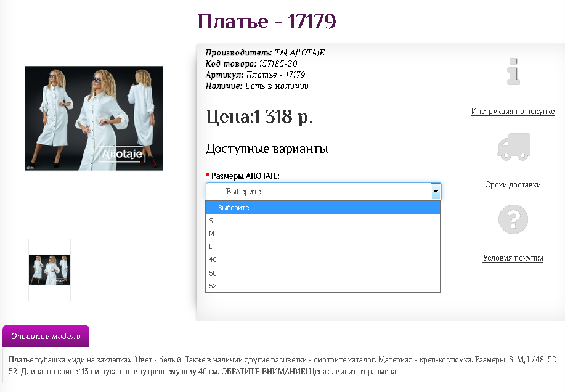Choose size 50 from the list
This screenshot has width=565, height=392.
323,273
